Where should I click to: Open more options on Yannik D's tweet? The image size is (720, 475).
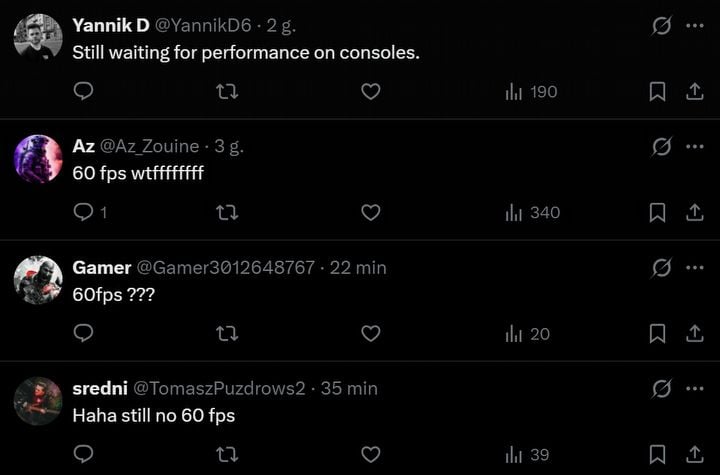pos(694,26)
